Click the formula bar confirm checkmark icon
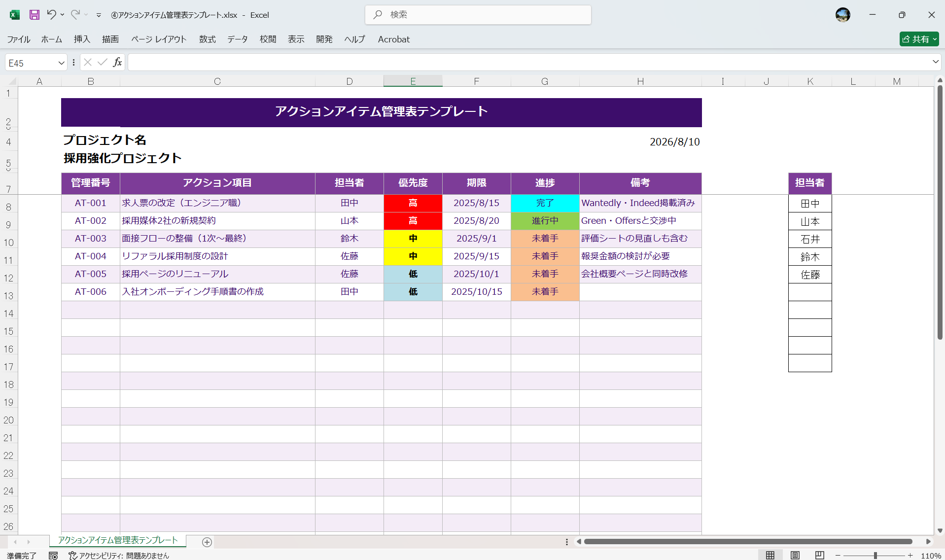The width and height of the screenshot is (945, 560). click(x=103, y=62)
